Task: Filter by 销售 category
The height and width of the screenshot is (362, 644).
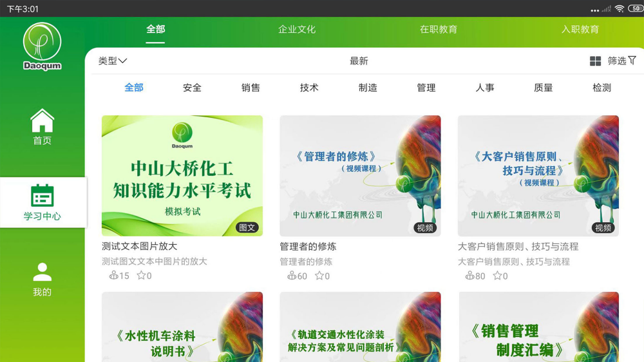Action: tap(251, 88)
